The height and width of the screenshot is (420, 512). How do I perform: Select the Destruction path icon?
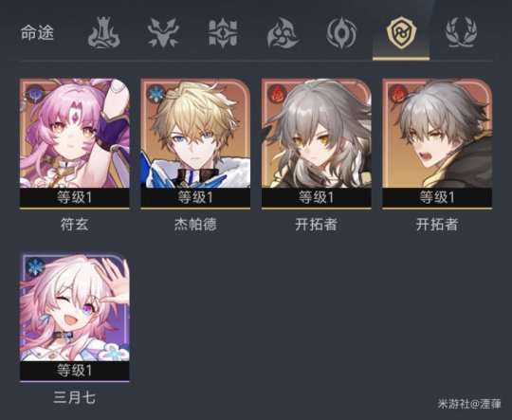tap(104, 33)
